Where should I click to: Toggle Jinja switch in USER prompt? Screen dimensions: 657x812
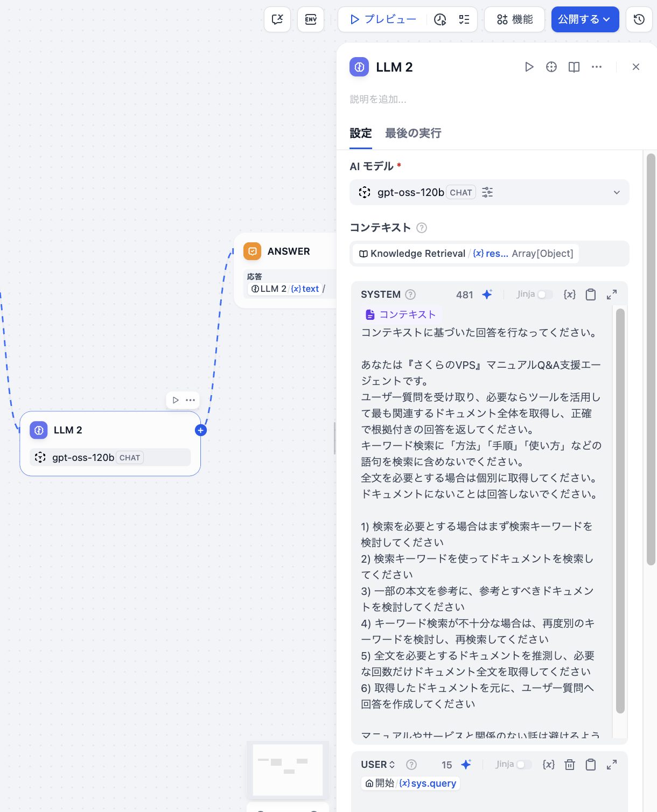pos(523,765)
